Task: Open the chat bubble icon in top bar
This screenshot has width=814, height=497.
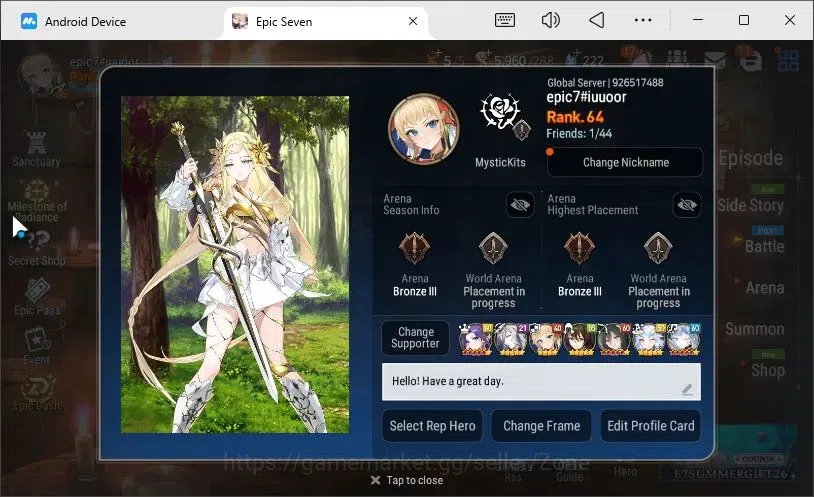Action: click(x=750, y=61)
